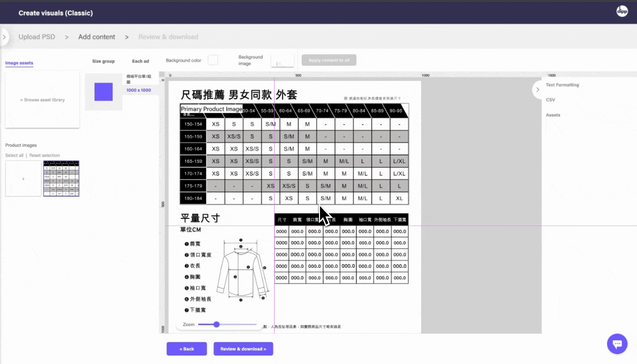Viewport: 637px width, 364px height.
Task: Open the Background image picker
Action: pyautogui.click(x=283, y=60)
